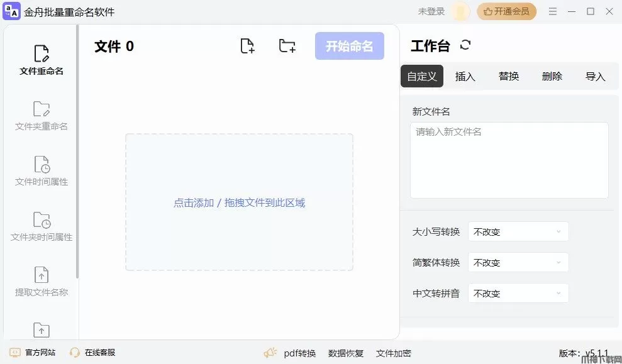Open the hamburger main menu
The image size is (622, 364).
[x=553, y=11]
